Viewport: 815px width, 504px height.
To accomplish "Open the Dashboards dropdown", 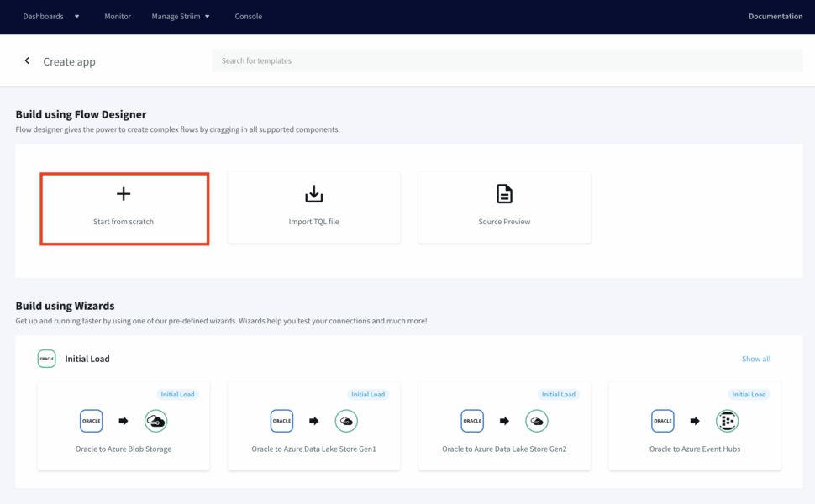I will click(44, 15).
